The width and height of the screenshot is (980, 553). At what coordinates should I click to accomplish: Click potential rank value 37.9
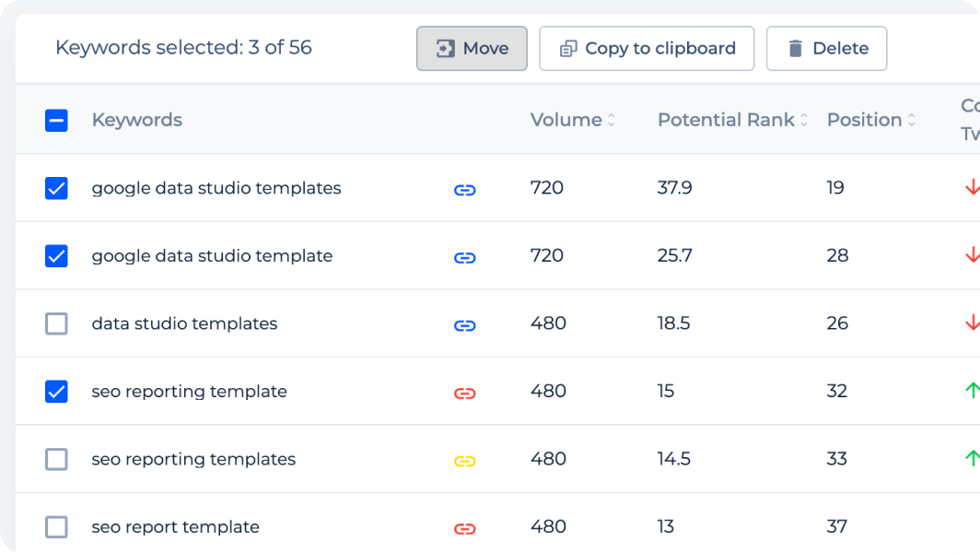pyautogui.click(x=674, y=188)
